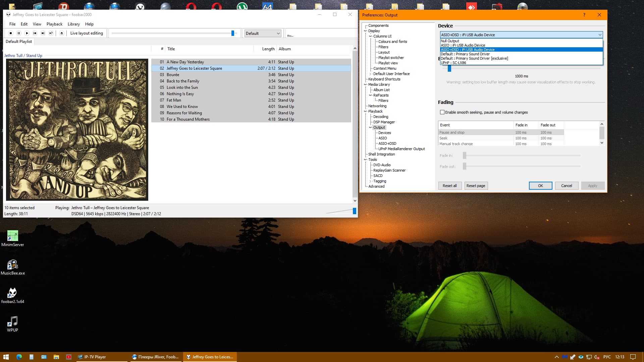This screenshot has height=362, width=644.
Task: Click the random playback button
Action: point(51,33)
